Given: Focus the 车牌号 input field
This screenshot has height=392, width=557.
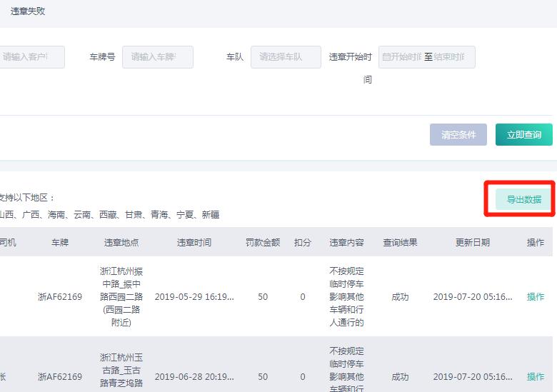Looking at the screenshot, I should click(157, 57).
